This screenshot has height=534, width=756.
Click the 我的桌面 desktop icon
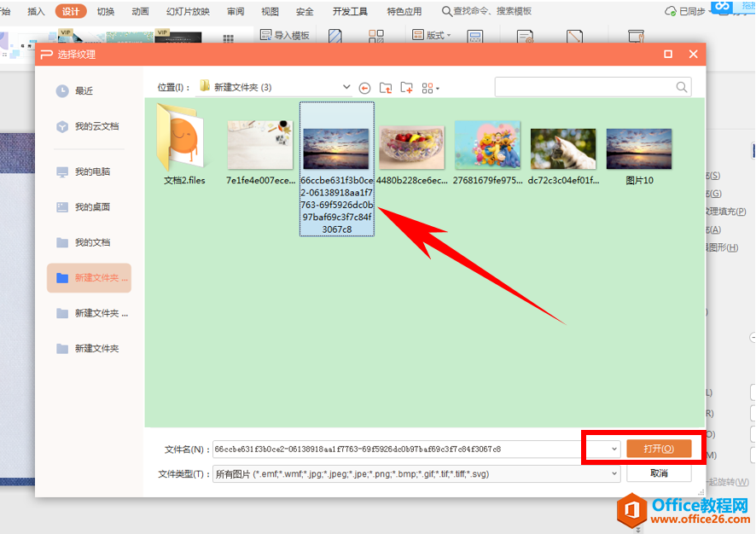coord(62,207)
